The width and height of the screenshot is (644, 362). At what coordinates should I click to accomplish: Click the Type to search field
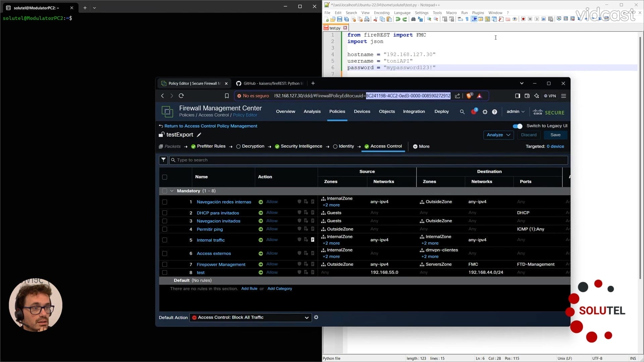point(369,160)
